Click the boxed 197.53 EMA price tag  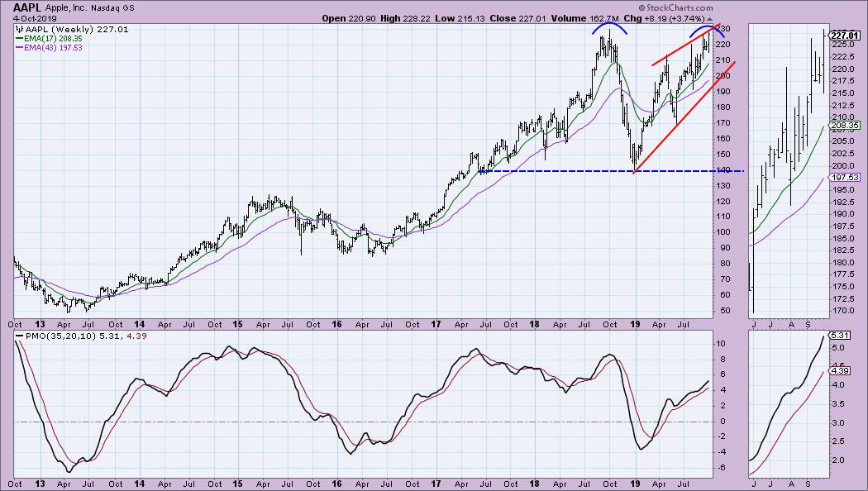click(845, 178)
